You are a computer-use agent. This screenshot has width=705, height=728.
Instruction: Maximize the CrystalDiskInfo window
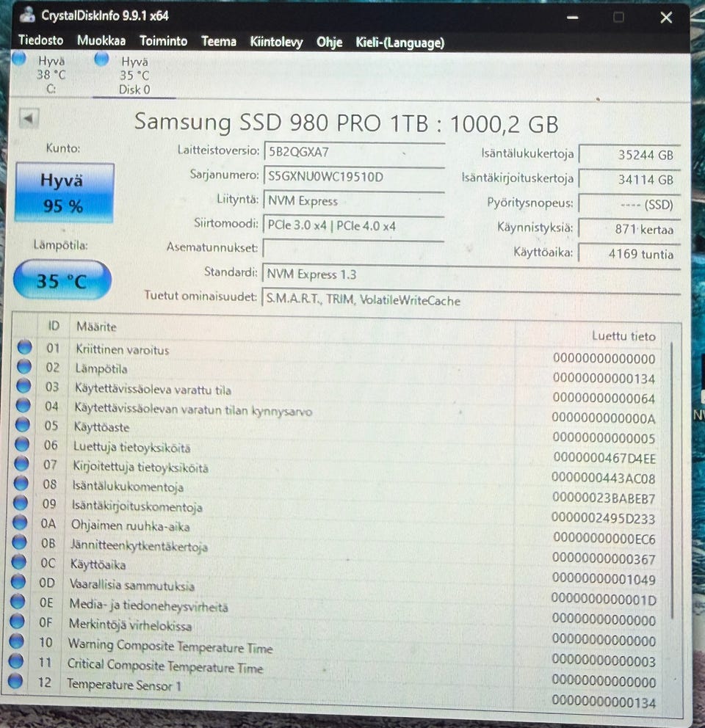pos(618,18)
